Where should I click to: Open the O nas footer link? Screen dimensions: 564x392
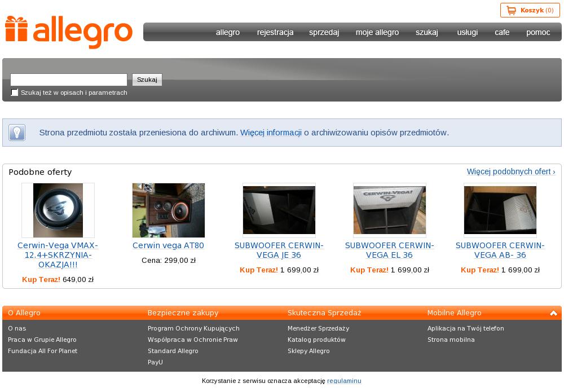(x=17, y=328)
